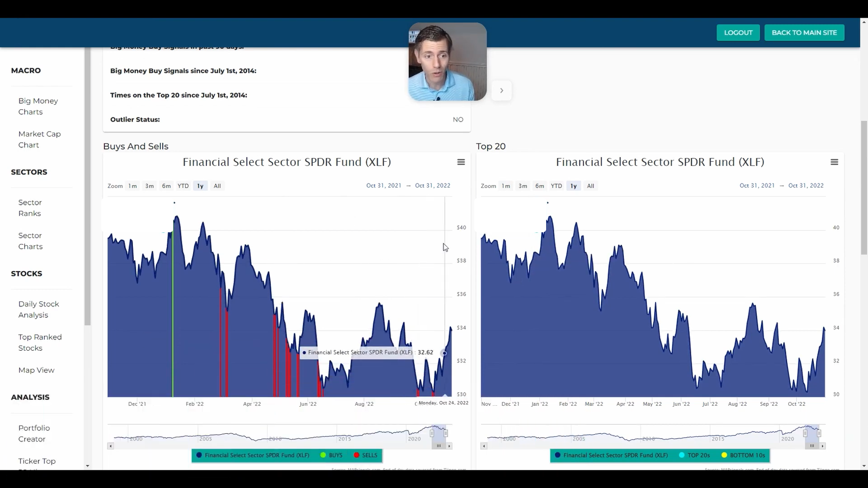The image size is (868, 488).
Task: Select 1y zoom on Top 20 chart
Action: 574,186
